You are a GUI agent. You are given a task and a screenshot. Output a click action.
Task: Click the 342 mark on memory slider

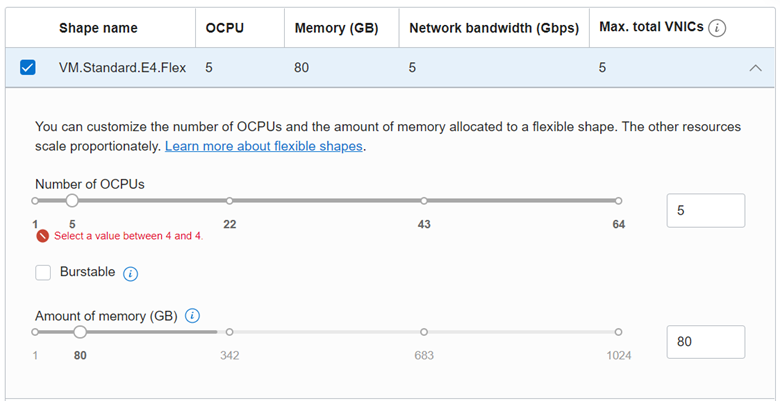pos(229,332)
